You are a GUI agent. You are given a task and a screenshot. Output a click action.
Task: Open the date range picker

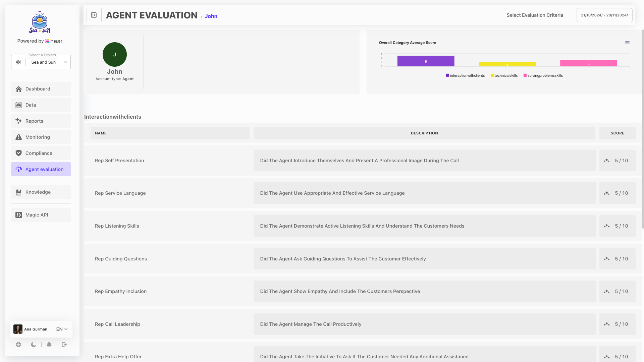click(x=604, y=15)
